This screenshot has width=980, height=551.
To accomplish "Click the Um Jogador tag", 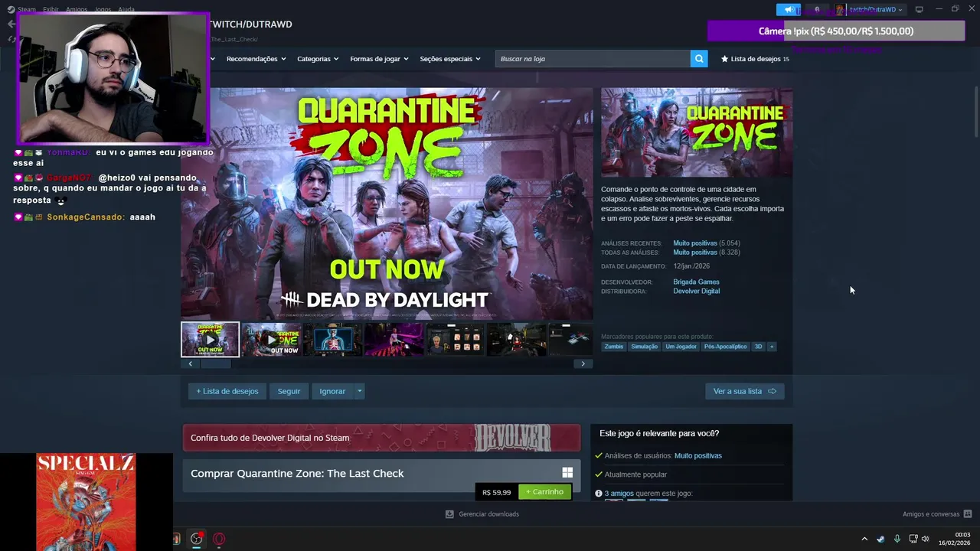I will coord(681,347).
